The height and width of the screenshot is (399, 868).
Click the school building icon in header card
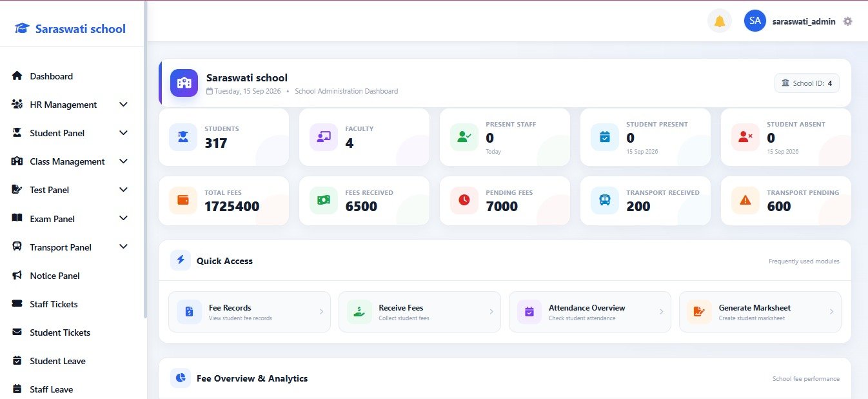184,83
